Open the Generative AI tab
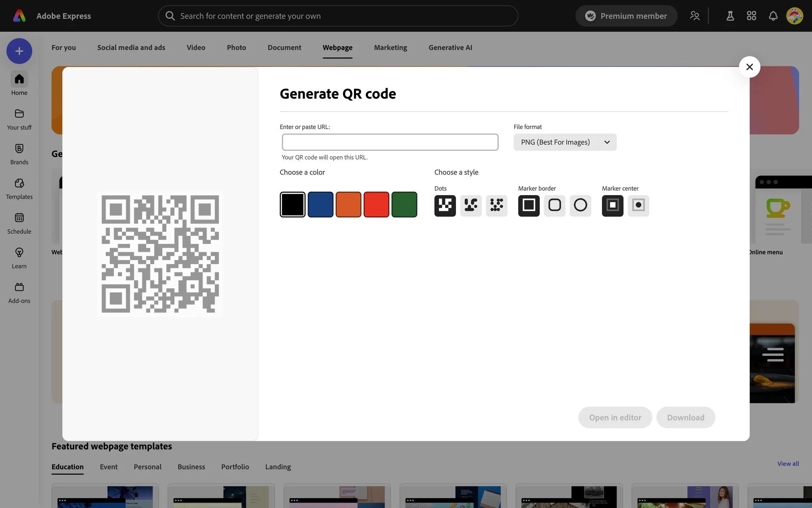The height and width of the screenshot is (508, 812). pos(450,47)
